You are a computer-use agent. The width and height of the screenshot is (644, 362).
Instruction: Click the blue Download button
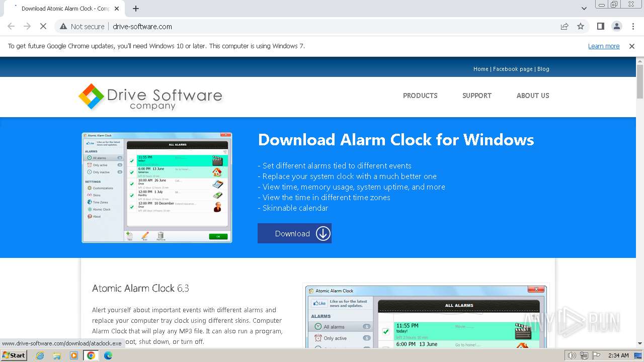[294, 233]
